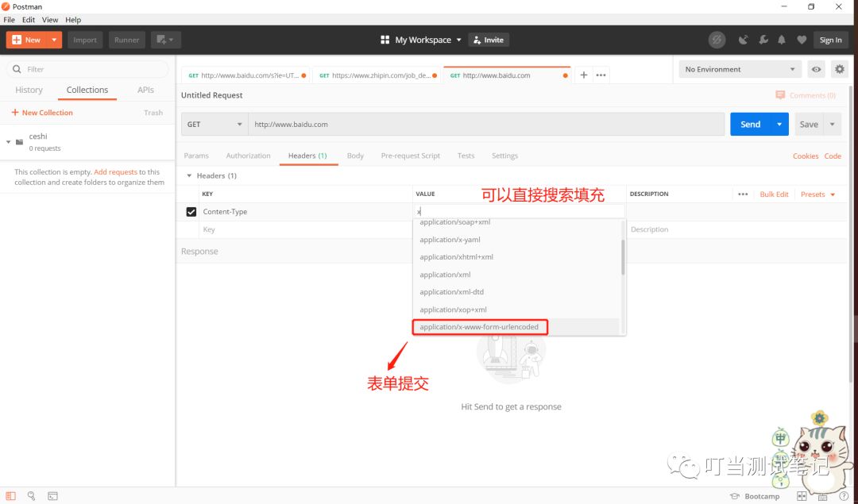The height and width of the screenshot is (504, 858).
Task: Open the My Workspace dropdown
Action: pos(428,40)
